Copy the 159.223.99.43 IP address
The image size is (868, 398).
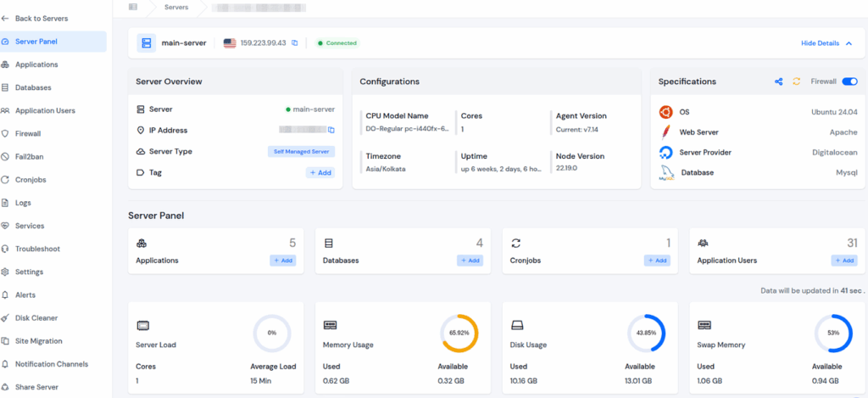pyautogui.click(x=295, y=42)
